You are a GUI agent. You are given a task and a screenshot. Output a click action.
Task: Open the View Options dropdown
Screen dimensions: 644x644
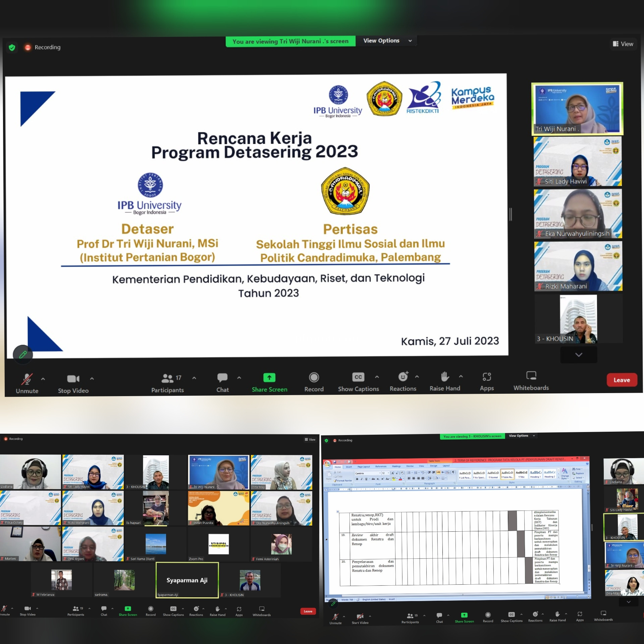point(386,41)
